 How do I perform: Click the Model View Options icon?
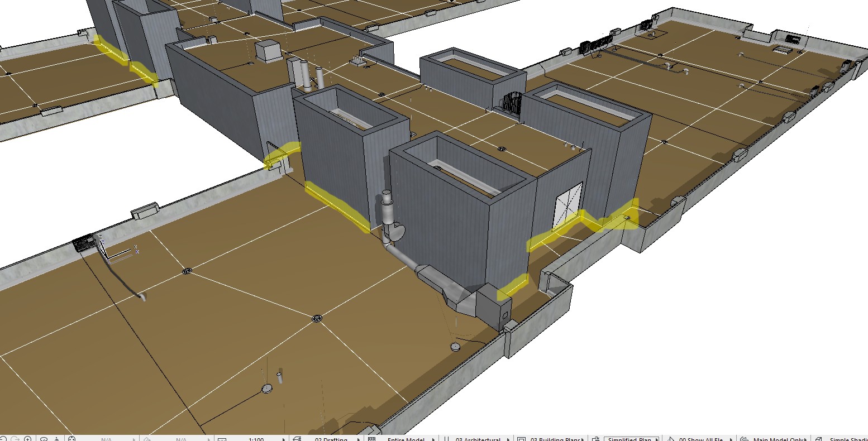point(521,439)
